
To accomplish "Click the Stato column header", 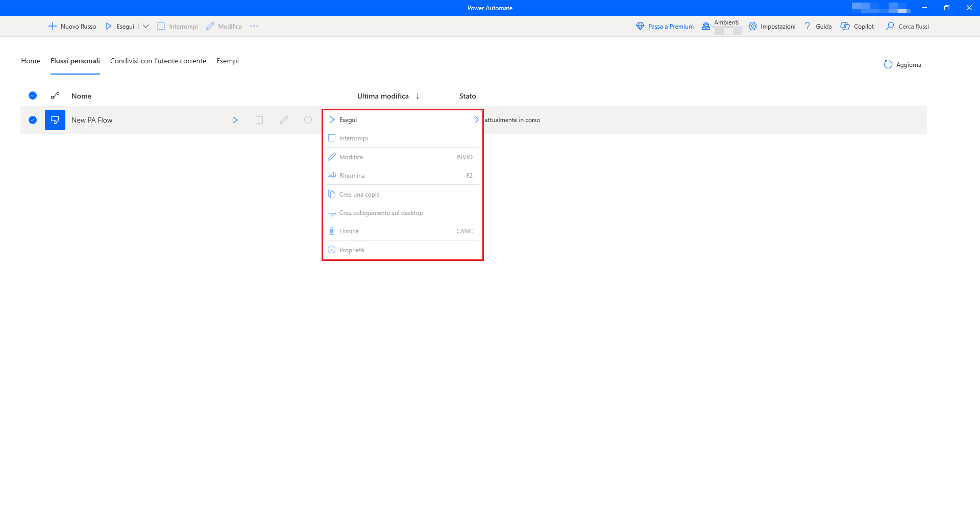I will (468, 96).
